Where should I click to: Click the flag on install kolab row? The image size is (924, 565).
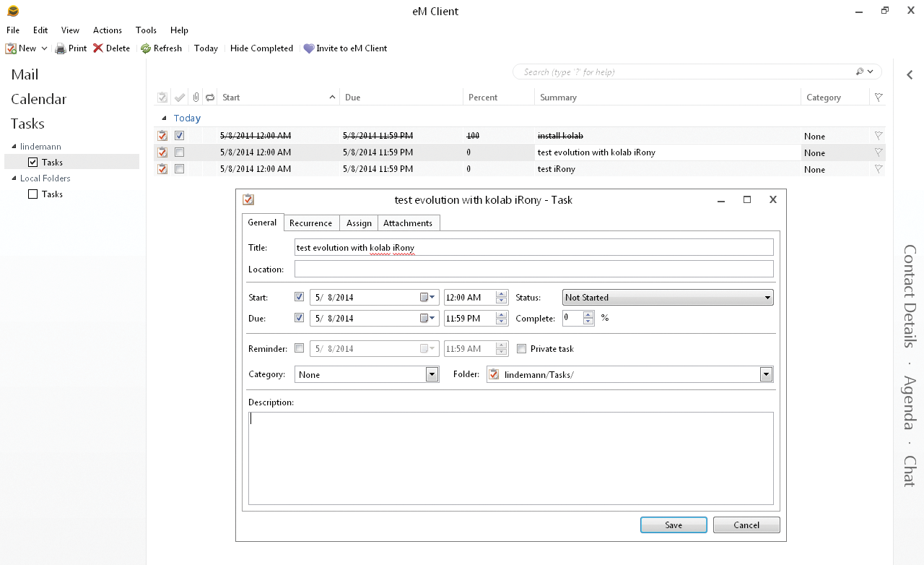click(879, 135)
